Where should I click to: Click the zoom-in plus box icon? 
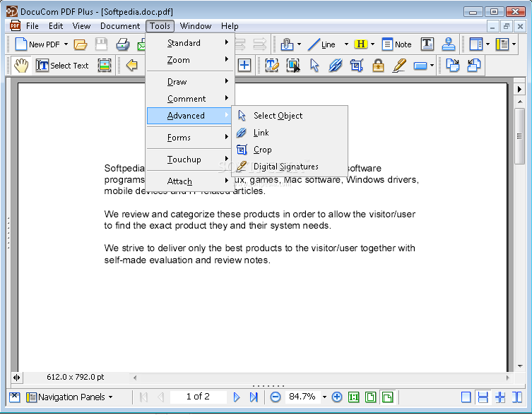point(244,65)
